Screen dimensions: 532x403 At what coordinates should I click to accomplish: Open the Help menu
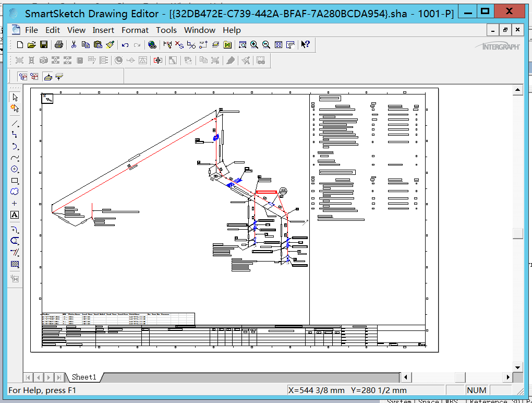tap(232, 30)
